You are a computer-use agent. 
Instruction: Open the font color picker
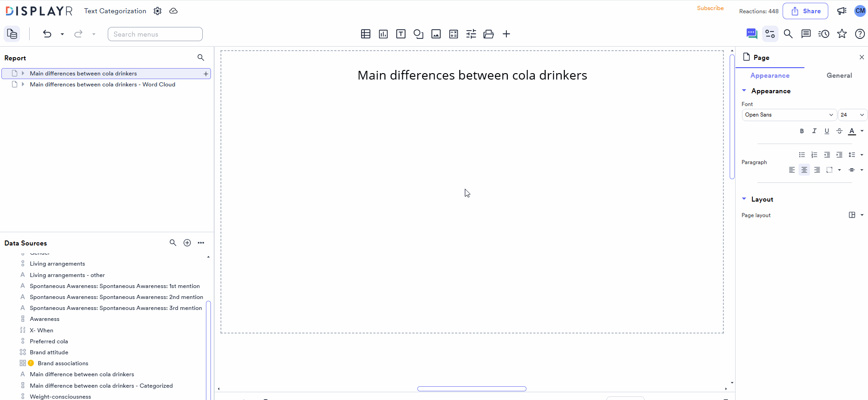[852, 131]
